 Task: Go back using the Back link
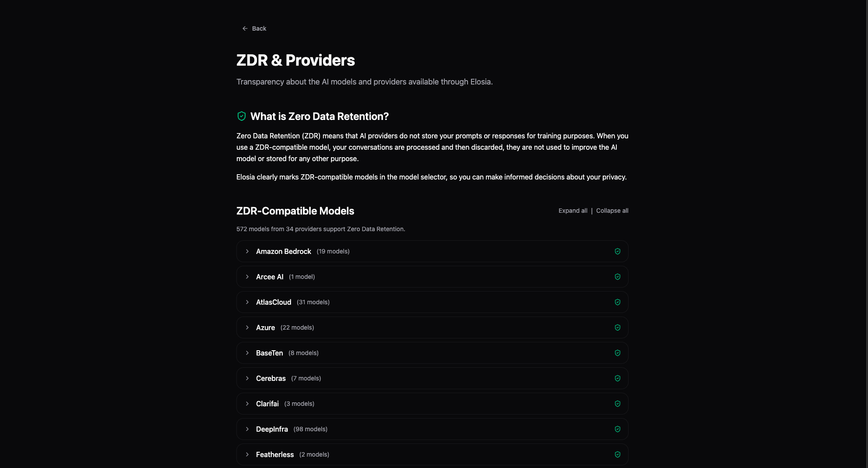[x=259, y=28]
